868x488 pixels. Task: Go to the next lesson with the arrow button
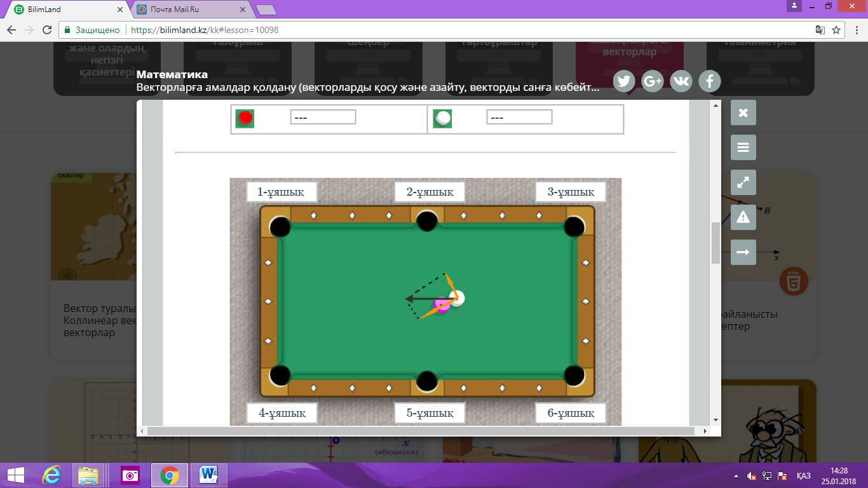coord(743,252)
